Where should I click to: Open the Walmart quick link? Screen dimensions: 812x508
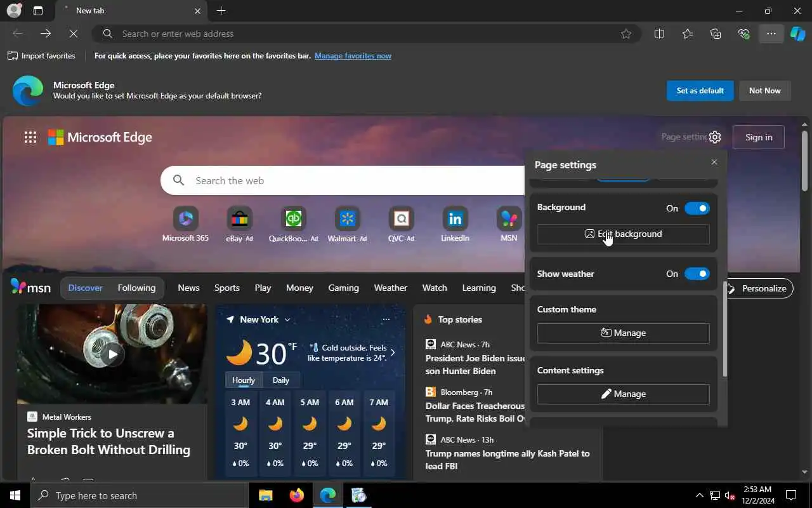[347, 224]
